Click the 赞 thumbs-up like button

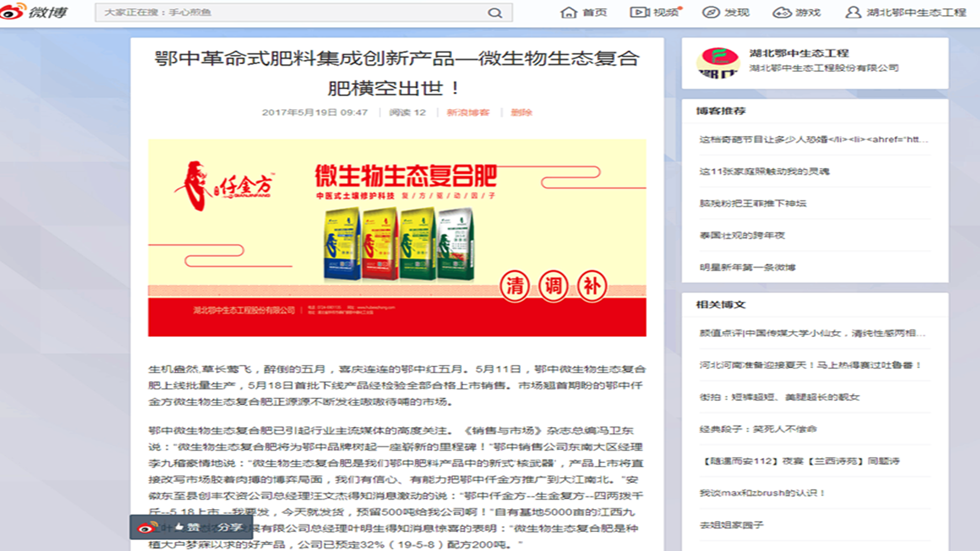187,527
